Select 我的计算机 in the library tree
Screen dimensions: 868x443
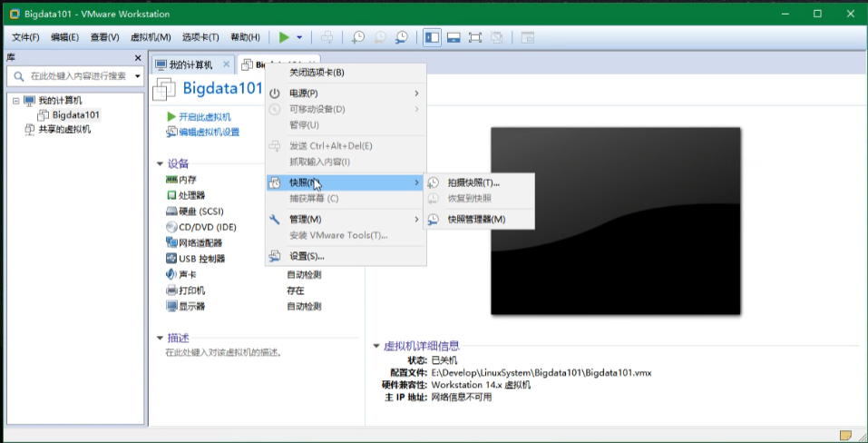point(60,101)
